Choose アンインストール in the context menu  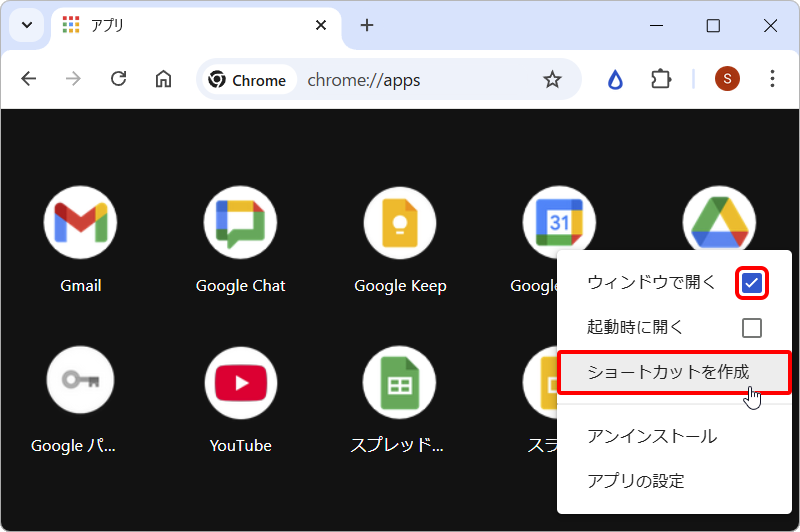[x=651, y=436]
